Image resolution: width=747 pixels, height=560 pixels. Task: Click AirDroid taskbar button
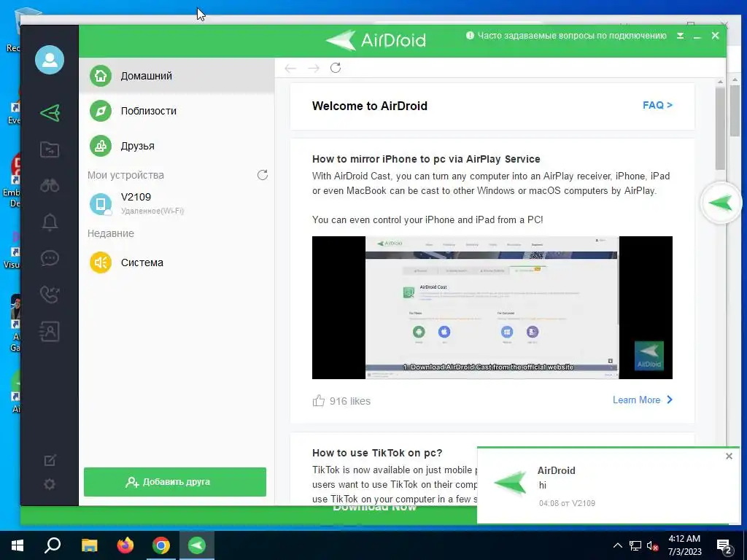pos(197,545)
